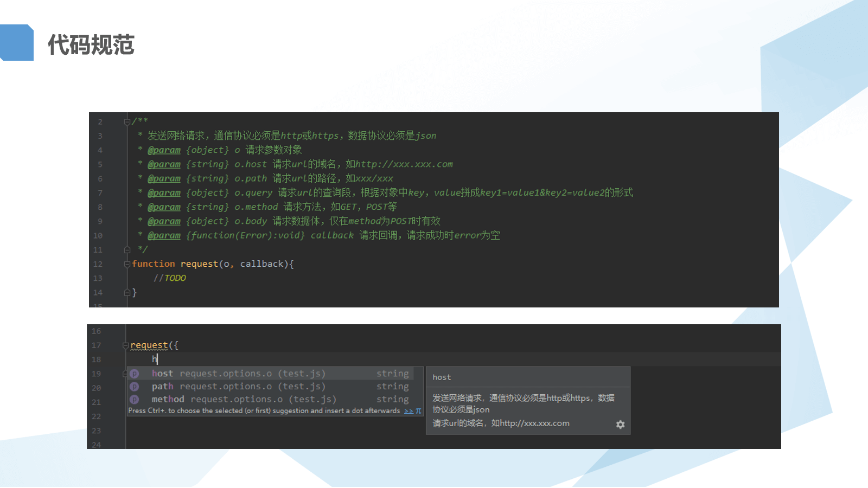Click the purple property icon beside host
Viewport: 868px width, 488px height.
(x=135, y=374)
